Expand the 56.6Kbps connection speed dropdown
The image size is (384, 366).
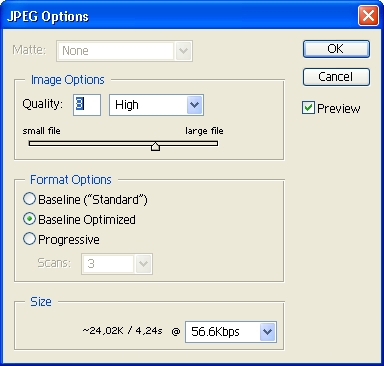231,332
